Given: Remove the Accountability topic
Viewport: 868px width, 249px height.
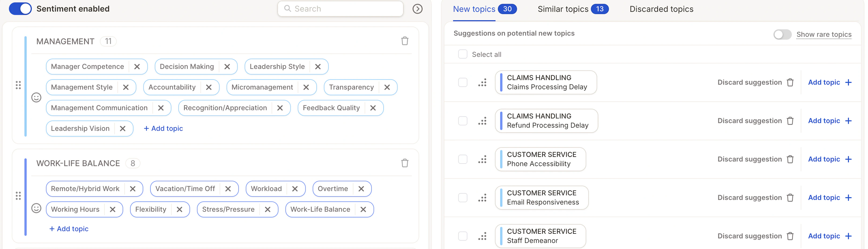Looking at the screenshot, I should [x=209, y=87].
